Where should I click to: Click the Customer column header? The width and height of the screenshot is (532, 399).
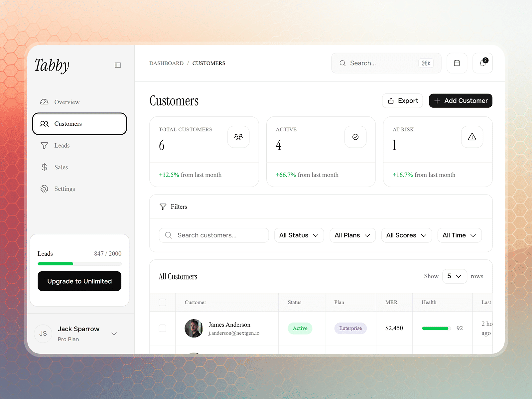196,302
